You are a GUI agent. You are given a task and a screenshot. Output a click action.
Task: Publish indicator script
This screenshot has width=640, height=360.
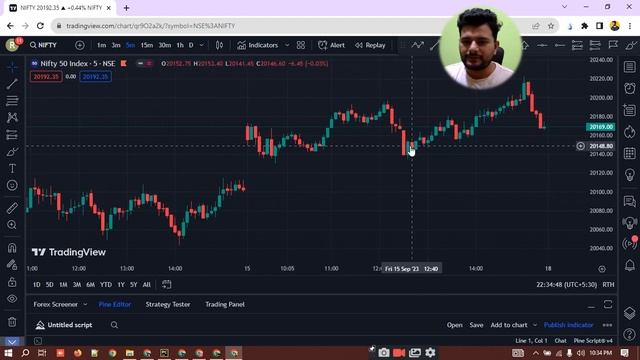pyautogui.click(x=568, y=325)
